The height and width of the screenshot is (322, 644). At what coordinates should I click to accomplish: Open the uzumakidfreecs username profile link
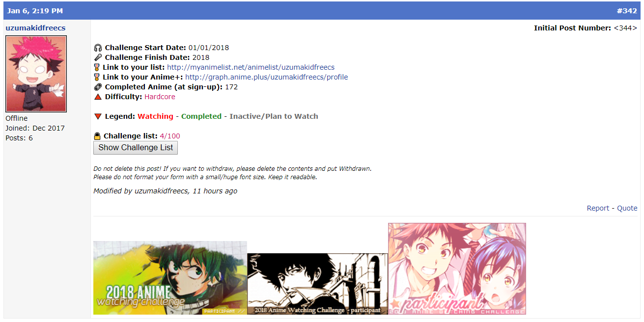coord(35,28)
